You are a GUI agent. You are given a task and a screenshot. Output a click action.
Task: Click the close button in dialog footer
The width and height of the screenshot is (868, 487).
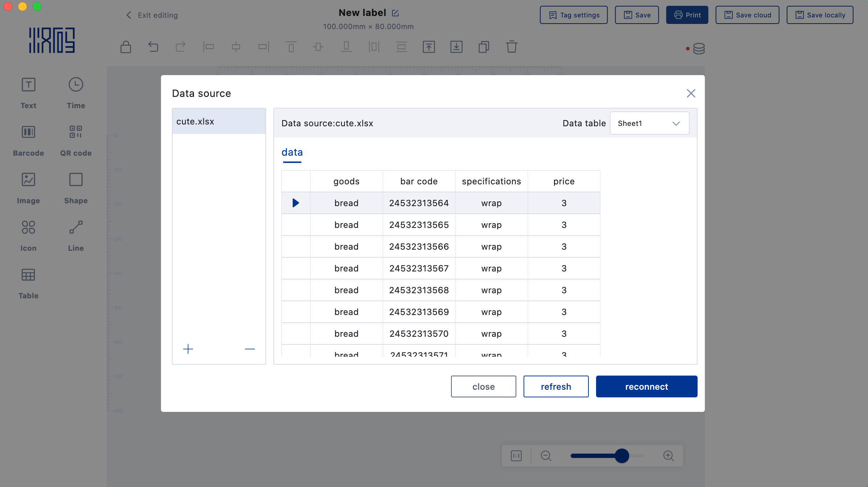(483, 386)
